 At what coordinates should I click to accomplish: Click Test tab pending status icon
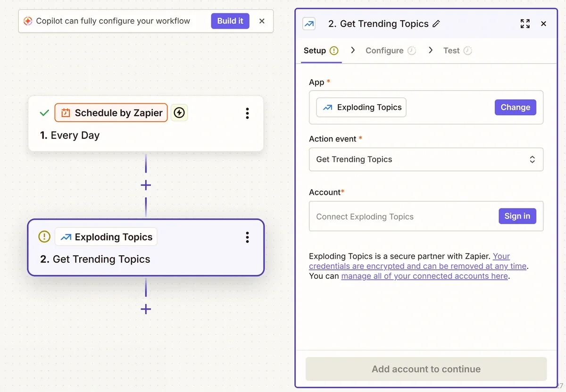pos(468,50)
